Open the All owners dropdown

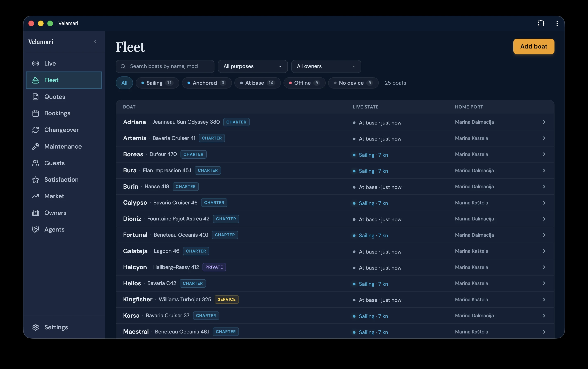pos(326,66)
